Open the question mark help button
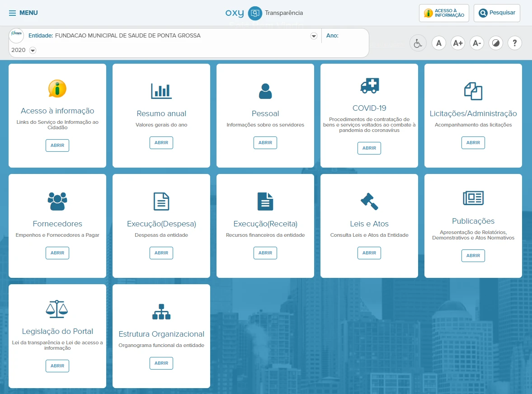The height and width of the screenshot is (394, 532). [x=515, y=43]
